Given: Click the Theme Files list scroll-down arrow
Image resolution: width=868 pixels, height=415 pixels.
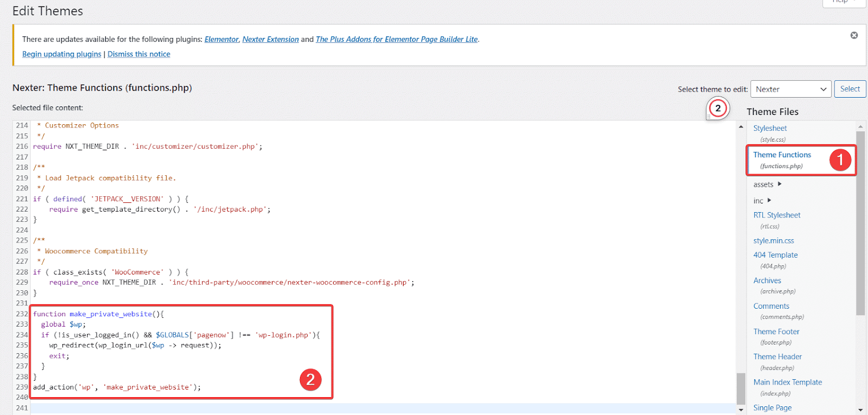Looking at the screenshot, I should 860,410.
